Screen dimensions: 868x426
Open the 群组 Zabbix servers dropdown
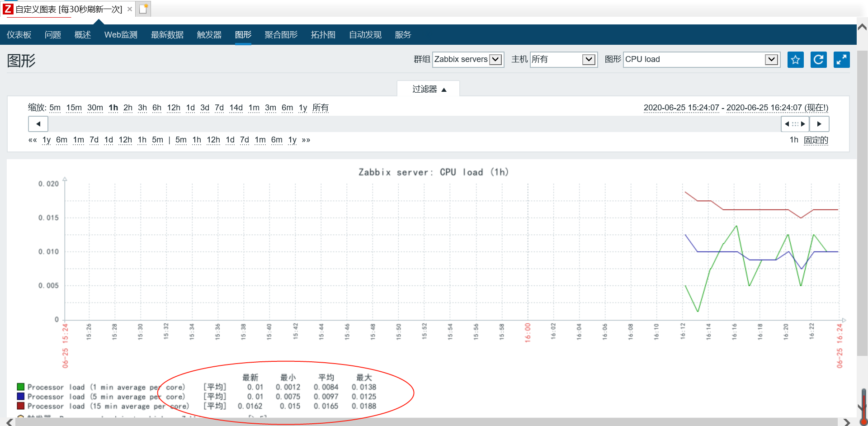(468, 59)
